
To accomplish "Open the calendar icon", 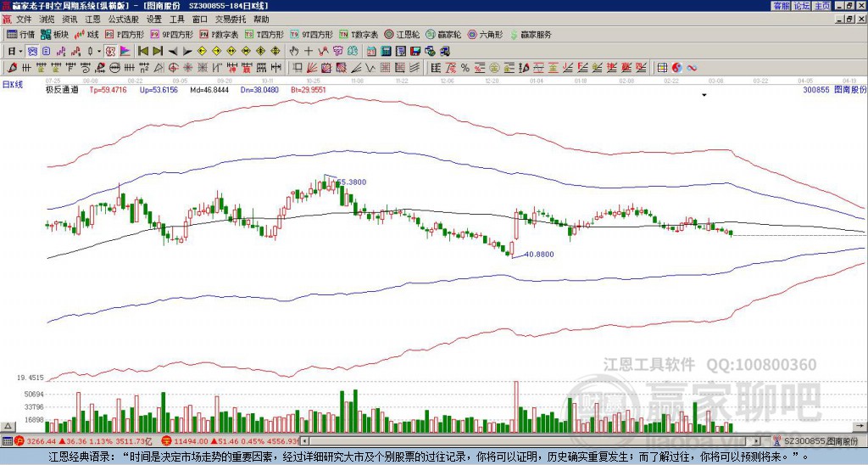I will (371, 52).
